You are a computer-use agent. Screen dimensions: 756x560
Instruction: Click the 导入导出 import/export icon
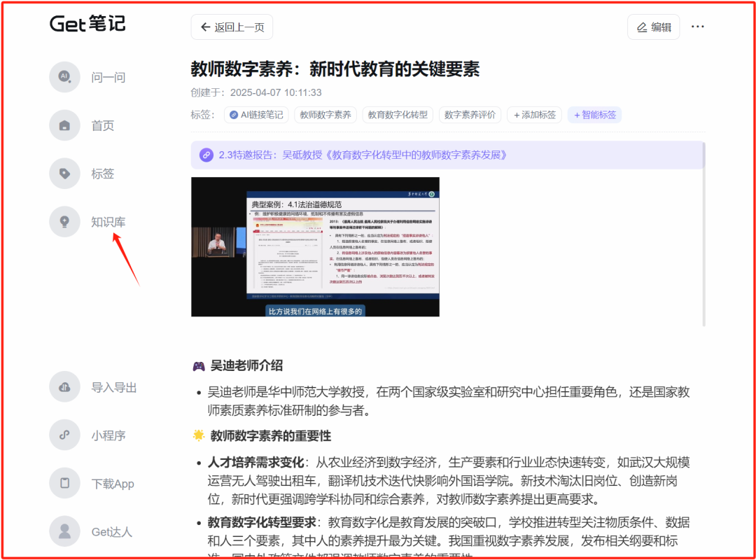[64, 386]
